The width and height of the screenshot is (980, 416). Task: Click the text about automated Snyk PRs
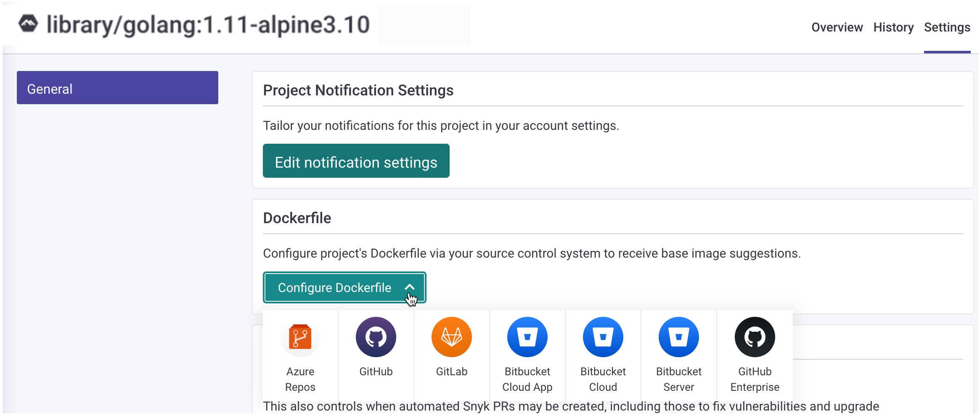point(571,406)
